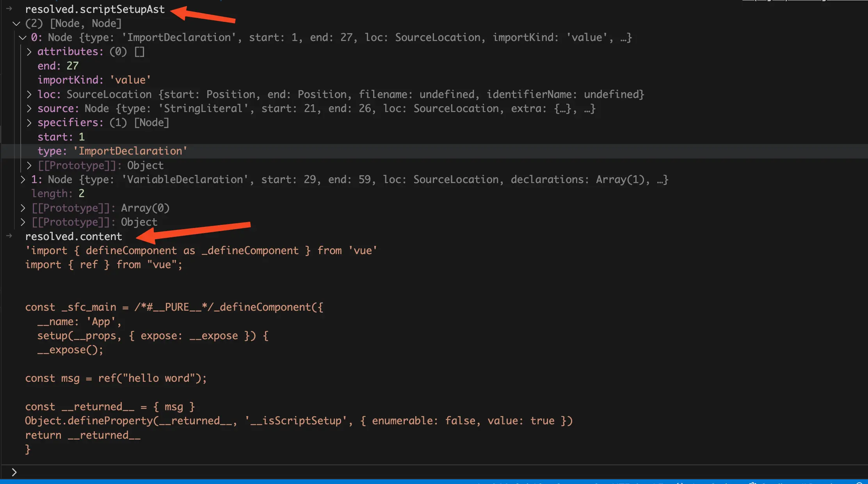Collapse the (2) [Node, Node] array
Viewport: 868px width, 484px height.
[16, 23]
